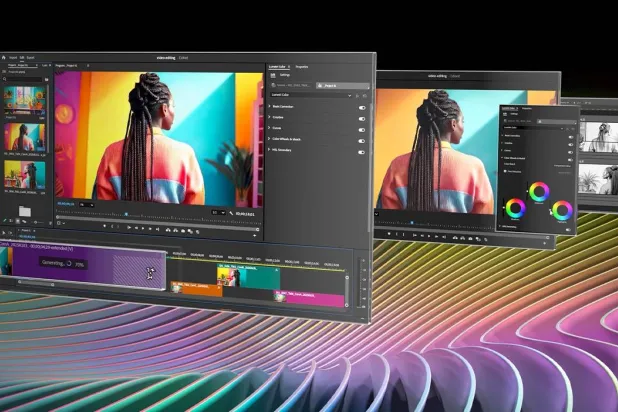The height and width of the screenshot is (412, 618).
Task: Open the Lumetri Color effect dropdown
Action: 349,95
